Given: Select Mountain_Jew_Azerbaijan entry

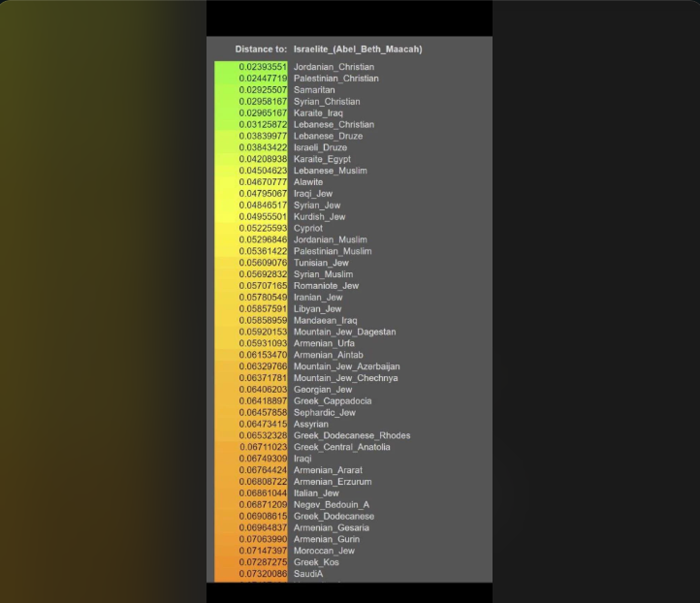Looking at the screenshot, I should click(x=346, y=366).
